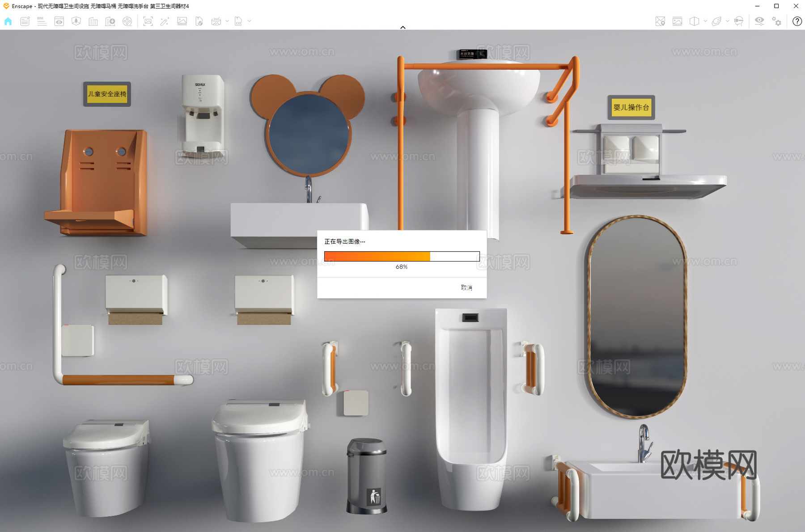Collapse the toolbar with up chevron
The image size is (805, 532).
click(403, 27)
